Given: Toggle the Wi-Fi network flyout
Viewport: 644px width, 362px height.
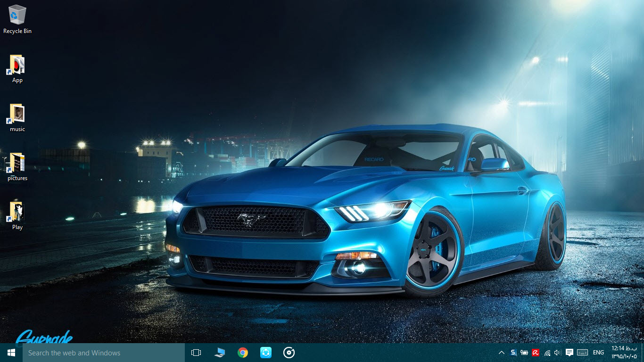Looking at the screenshot, I should pyautogui.click(x=547, y=353).
